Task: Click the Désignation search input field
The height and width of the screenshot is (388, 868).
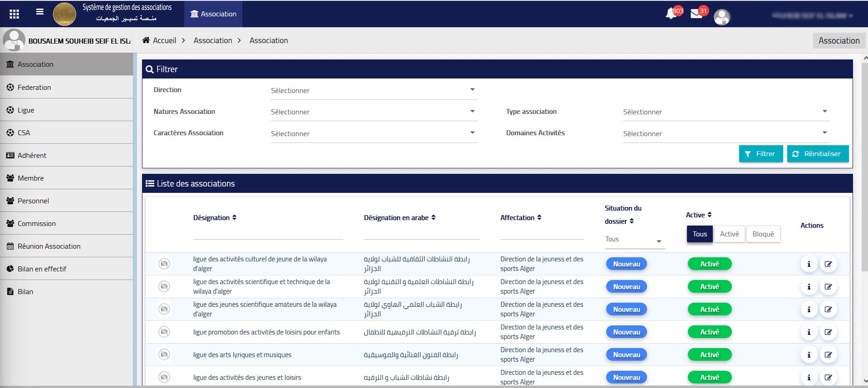Action: tap(268, 232)
